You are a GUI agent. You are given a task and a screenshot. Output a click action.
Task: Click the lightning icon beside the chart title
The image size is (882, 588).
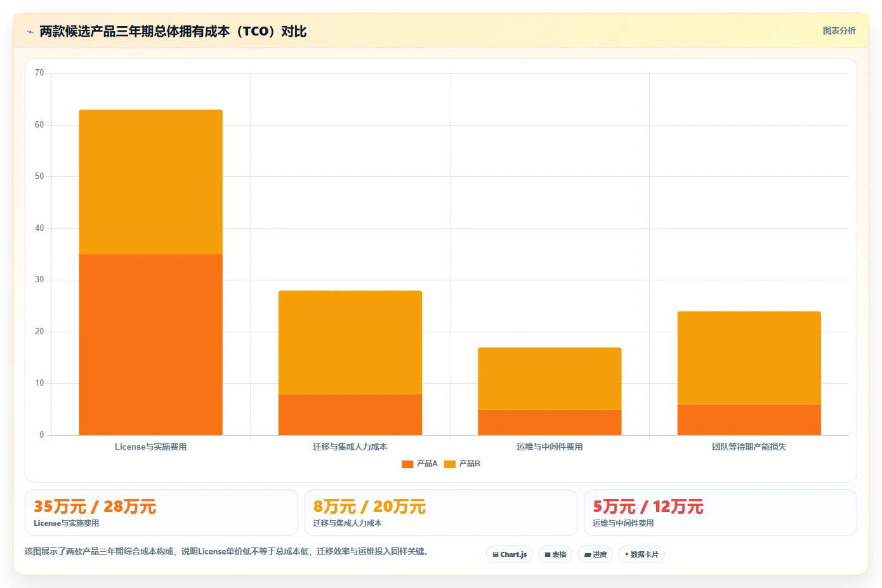[30, 32]
